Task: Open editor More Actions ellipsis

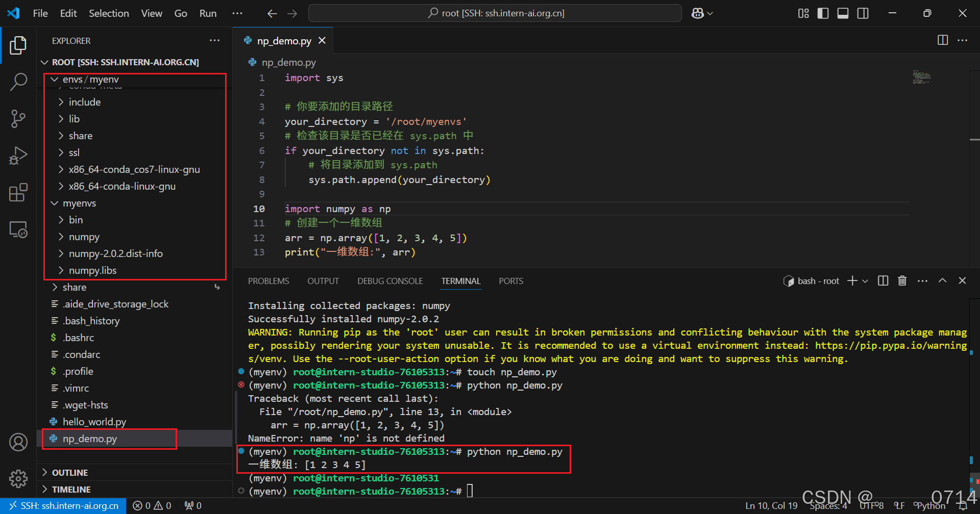Action: [x=963, y=40]
